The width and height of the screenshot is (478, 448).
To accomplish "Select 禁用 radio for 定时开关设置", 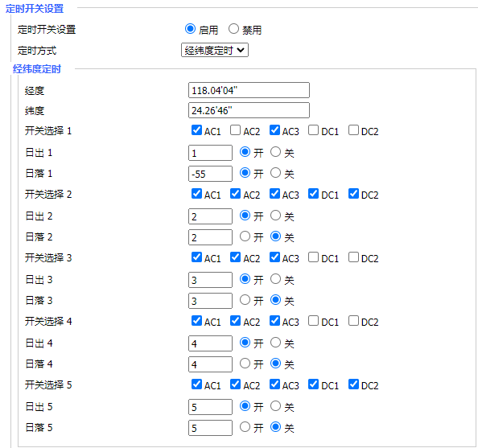I will 233,29.
